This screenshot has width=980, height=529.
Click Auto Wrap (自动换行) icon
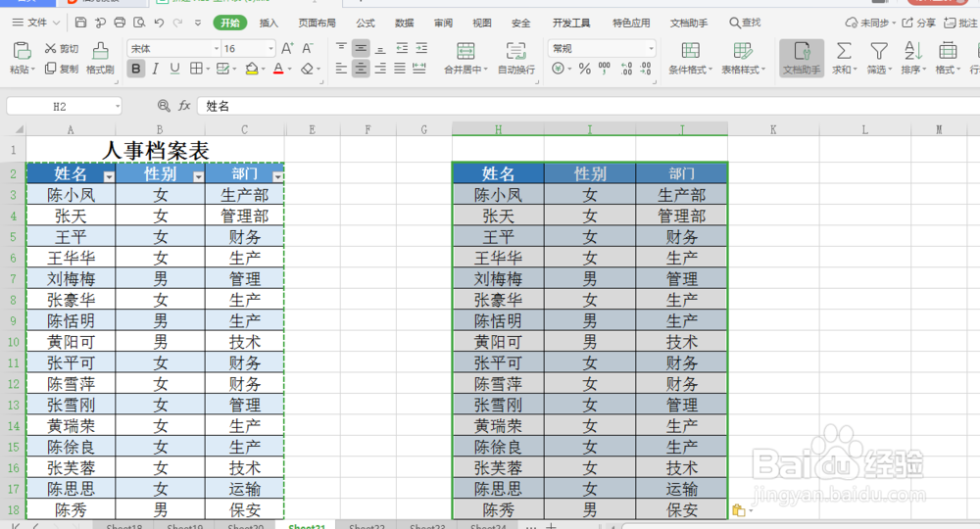pos(516,51)
